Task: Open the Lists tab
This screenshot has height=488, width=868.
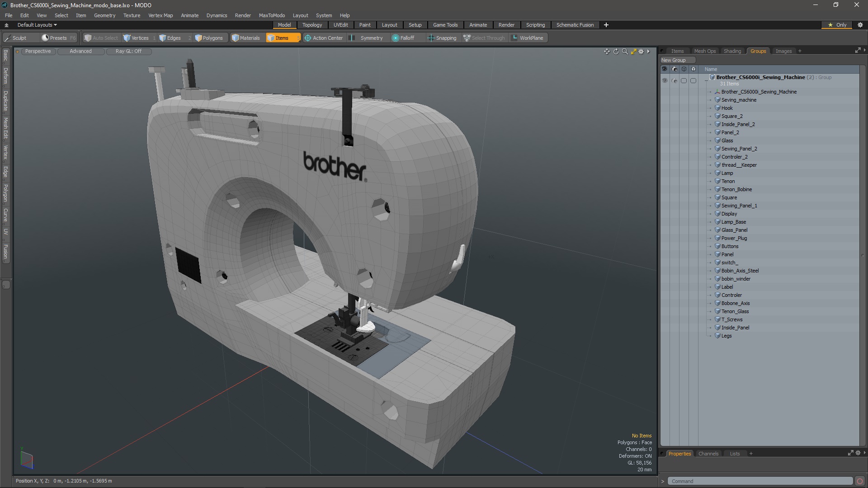Action: [735, 454]
